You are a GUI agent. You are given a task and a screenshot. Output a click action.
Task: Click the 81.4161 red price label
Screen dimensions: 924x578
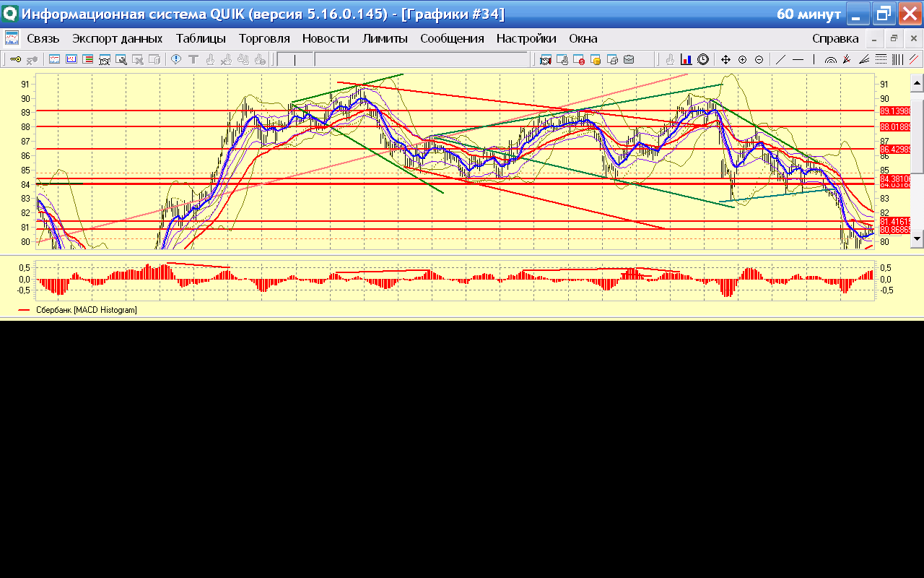(x=894, y=221)
